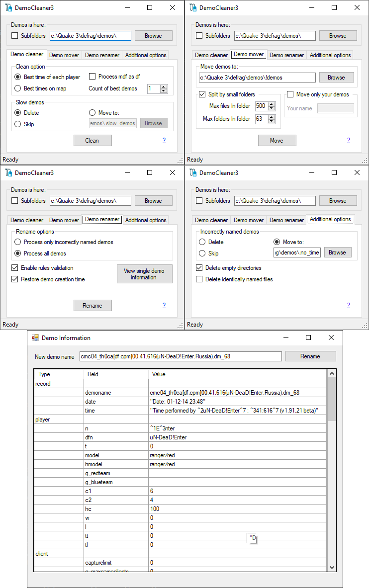Click demos path field in Demo cleaner window
This screenshot has height=588, width=369.
coord(91,36)
